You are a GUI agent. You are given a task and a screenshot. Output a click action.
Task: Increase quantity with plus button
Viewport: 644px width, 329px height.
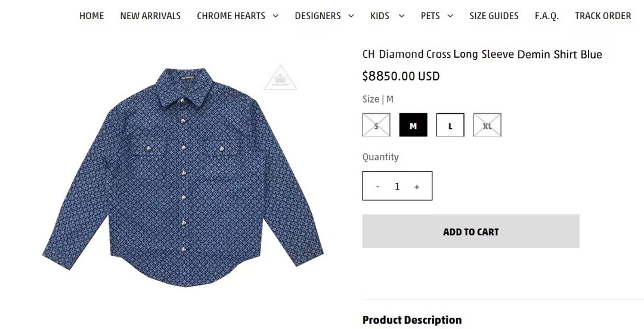coord(417,187)
